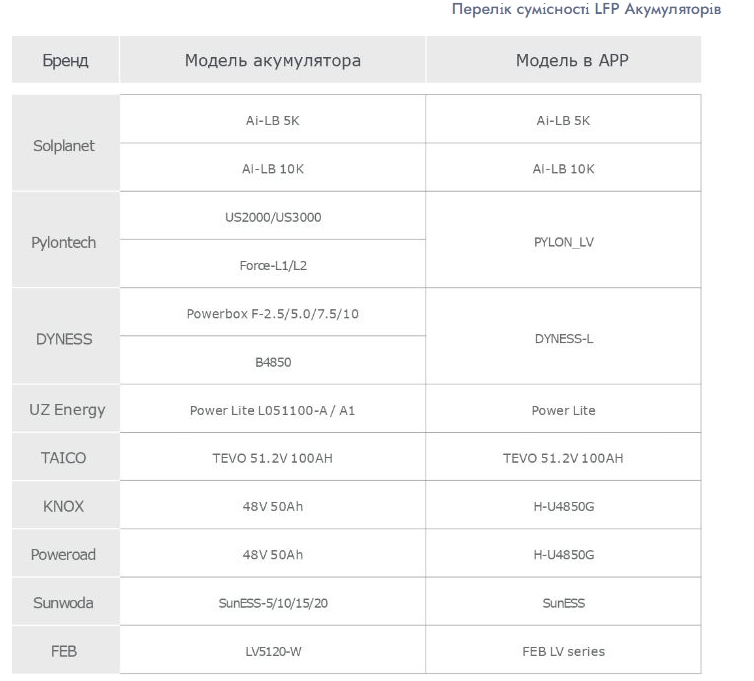Click the title text about LFP battery compatibility
The width and height of the screenshot is (754, 681).
coord(586,10)
